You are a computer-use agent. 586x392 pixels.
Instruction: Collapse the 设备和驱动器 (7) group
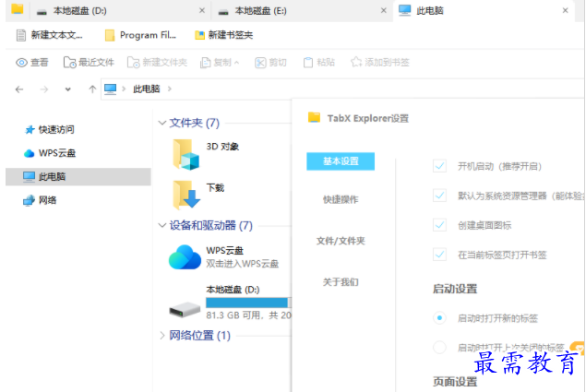point(161,225)
